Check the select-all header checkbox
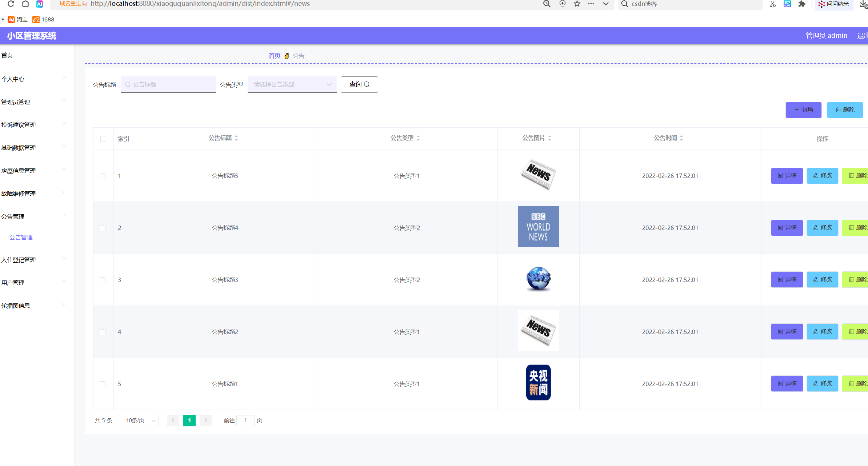The height and width of the screenshot is (466, 868). [103, 139]
